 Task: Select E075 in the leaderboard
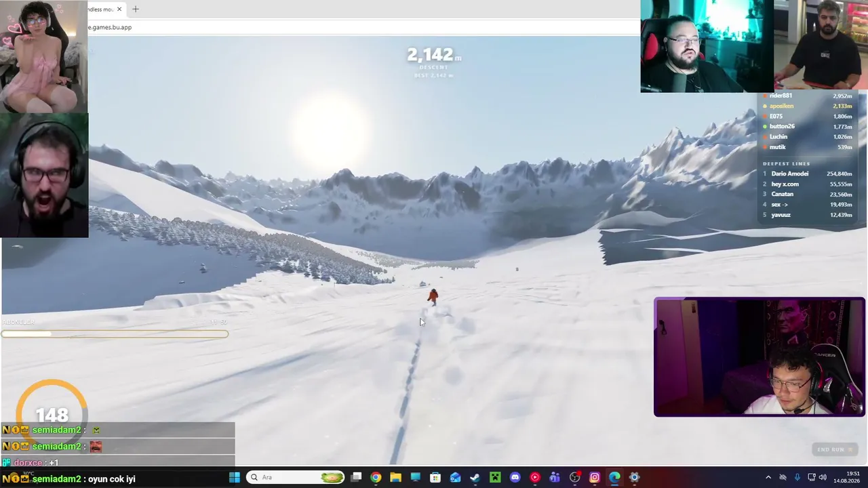[x=807, y=116]
